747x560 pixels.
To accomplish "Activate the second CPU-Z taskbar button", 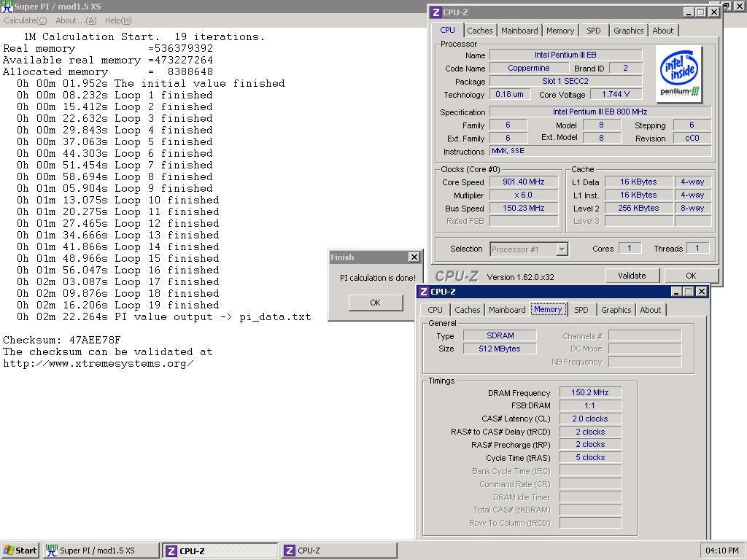I will tap(338, 551).
